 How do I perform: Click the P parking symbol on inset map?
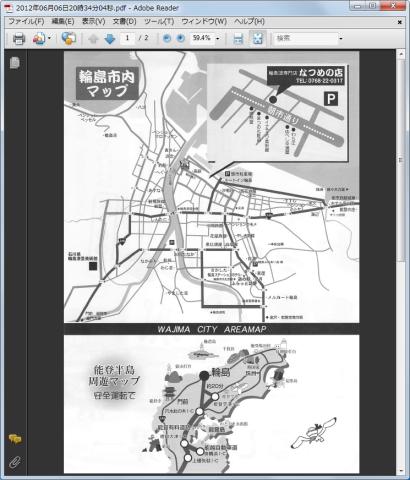click(x=331, y=99)
